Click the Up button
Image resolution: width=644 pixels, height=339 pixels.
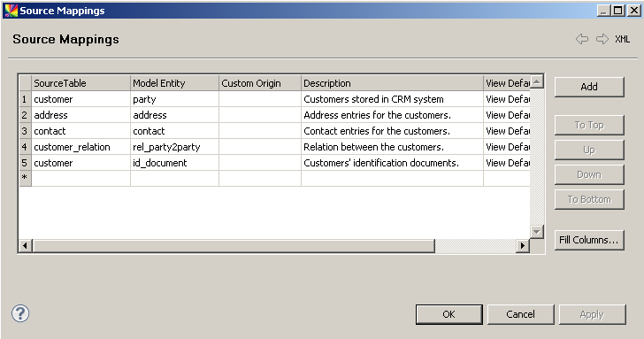tap(589, 150)
